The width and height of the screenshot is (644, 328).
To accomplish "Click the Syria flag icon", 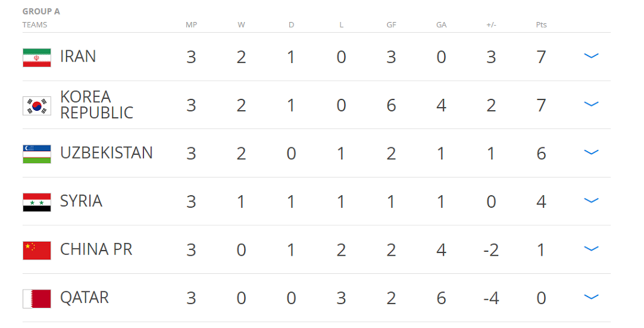I will 36,202.
